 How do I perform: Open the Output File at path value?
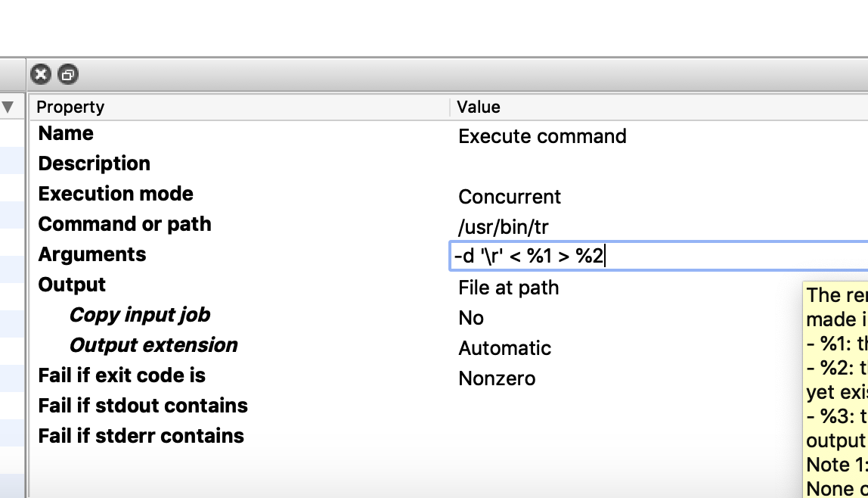click(x=508, y=288)
